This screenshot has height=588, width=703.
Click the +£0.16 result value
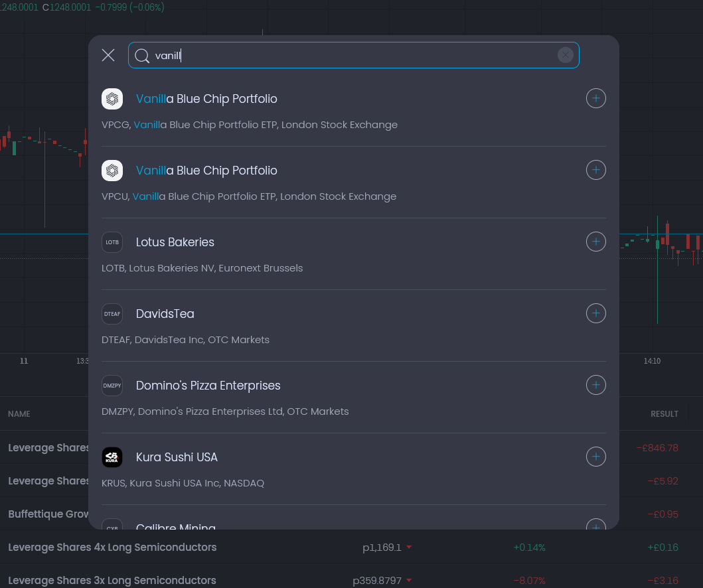pyautogui.click(x=663, y=548)
